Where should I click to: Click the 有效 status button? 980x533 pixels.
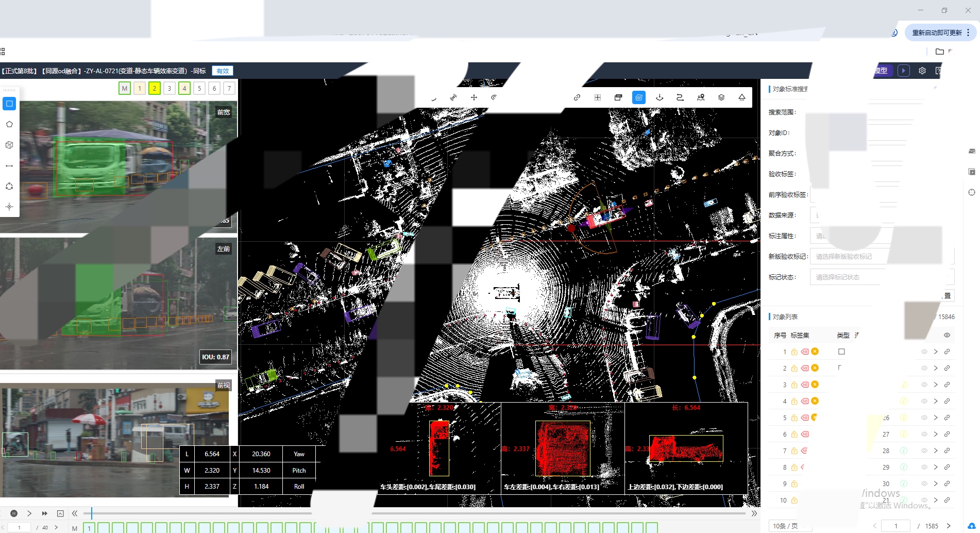click(x=223, y=71)
